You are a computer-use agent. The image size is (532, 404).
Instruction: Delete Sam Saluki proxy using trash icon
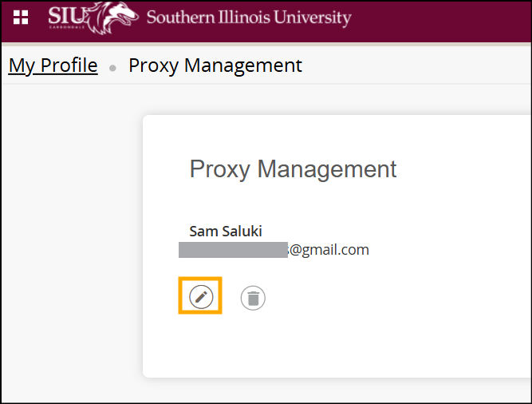pos(253,299)
